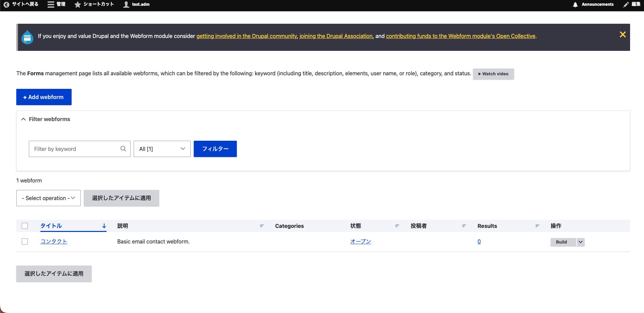Image resolution: width=644 pixels, height=313 pixels.
Task: Click the 編集 pencil icon
Action: [626, 4]
